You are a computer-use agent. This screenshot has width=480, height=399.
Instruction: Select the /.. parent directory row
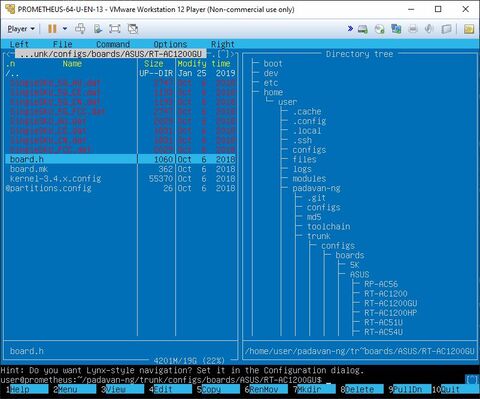120,73
